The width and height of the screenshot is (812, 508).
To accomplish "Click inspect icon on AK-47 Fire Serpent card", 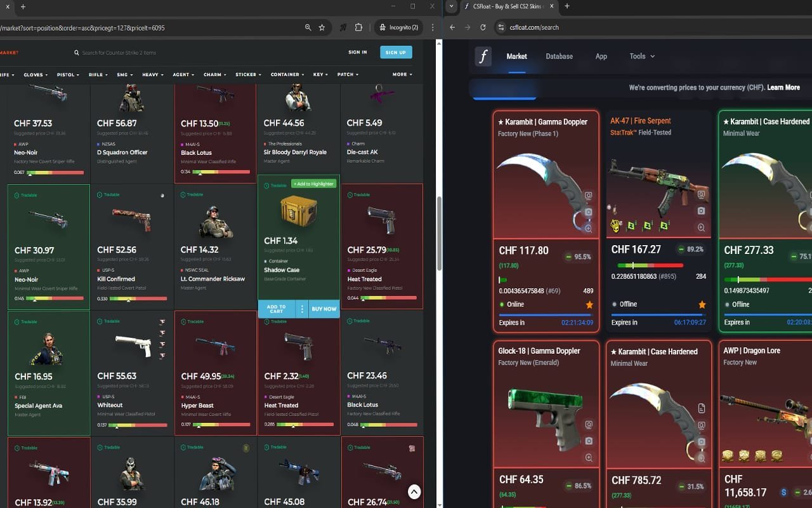I will [x=701, y=195].
